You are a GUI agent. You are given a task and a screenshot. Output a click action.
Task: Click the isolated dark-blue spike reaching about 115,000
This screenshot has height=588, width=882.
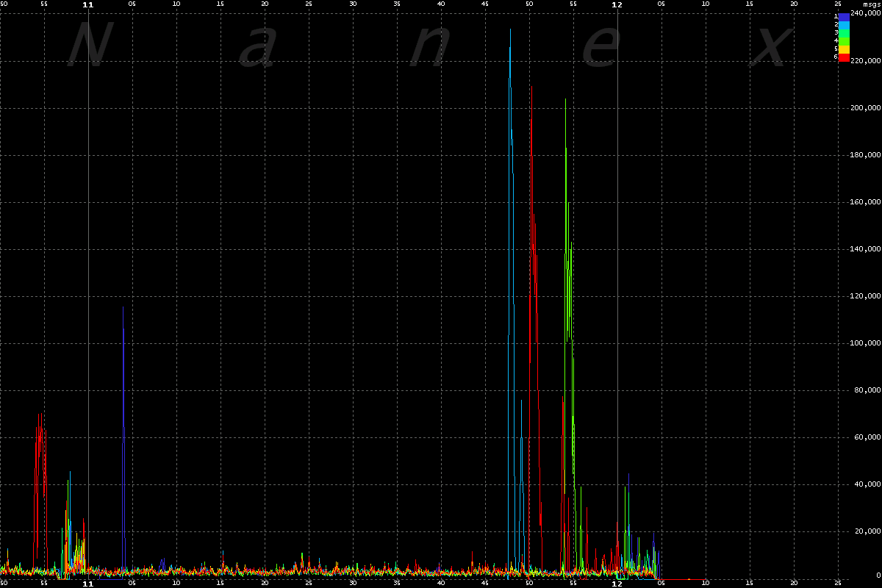pos(123,441)
